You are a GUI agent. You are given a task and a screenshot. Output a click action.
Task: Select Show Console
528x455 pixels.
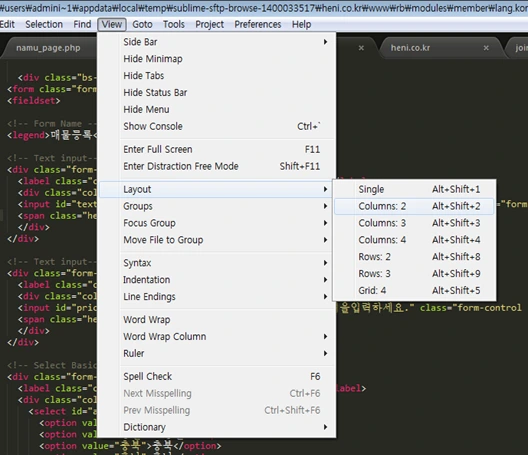[217, 126]
